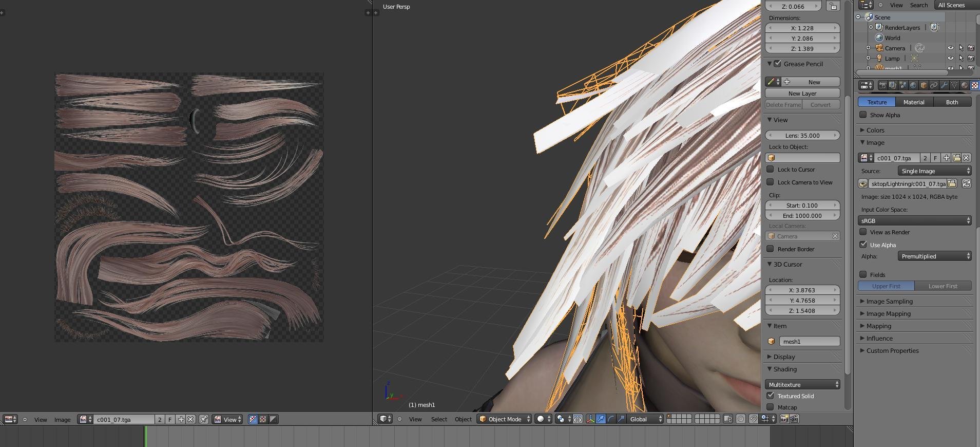
Task: Click the OpenGL render image camera icon
Action: (784, 419)
